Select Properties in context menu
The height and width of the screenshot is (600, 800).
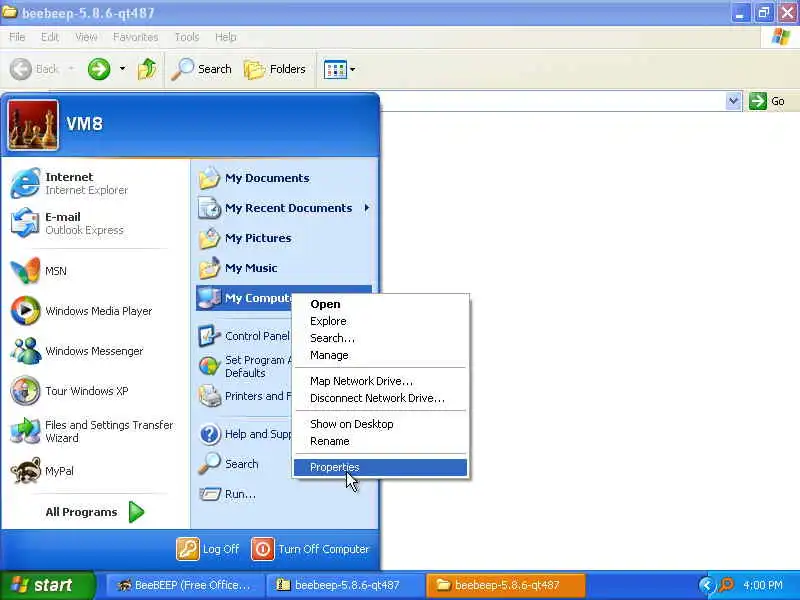pos(380,467)
